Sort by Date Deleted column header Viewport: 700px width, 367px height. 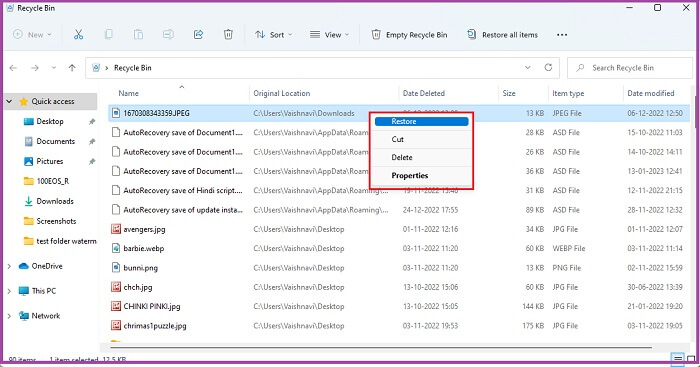(x=424, y=93)
